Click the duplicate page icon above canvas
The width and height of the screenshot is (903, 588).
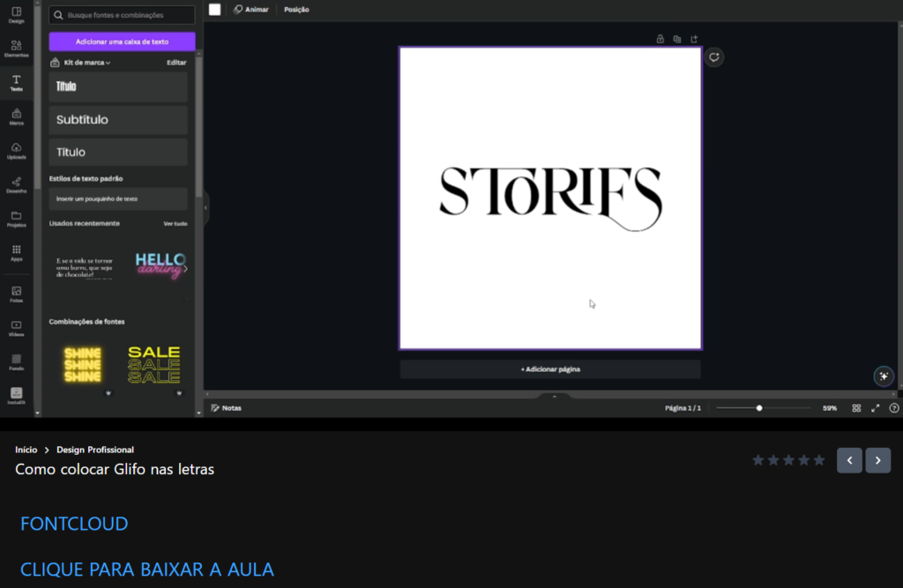(676, 39)
